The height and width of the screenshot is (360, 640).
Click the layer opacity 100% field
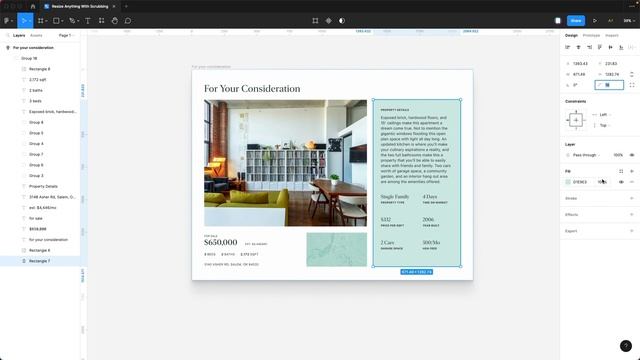[x=618, y=155]
